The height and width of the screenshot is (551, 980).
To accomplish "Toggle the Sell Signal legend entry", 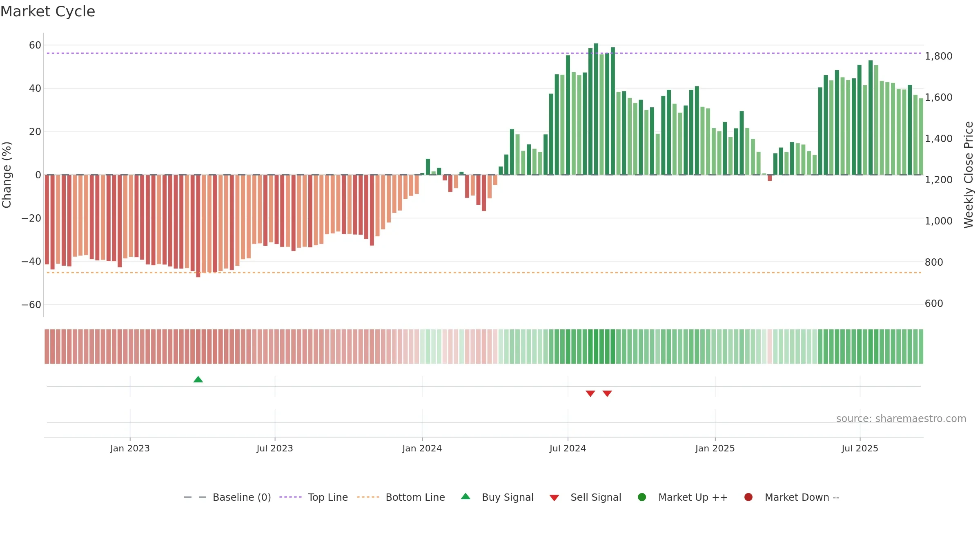I will pyautogui.click(x=585, y=497).
